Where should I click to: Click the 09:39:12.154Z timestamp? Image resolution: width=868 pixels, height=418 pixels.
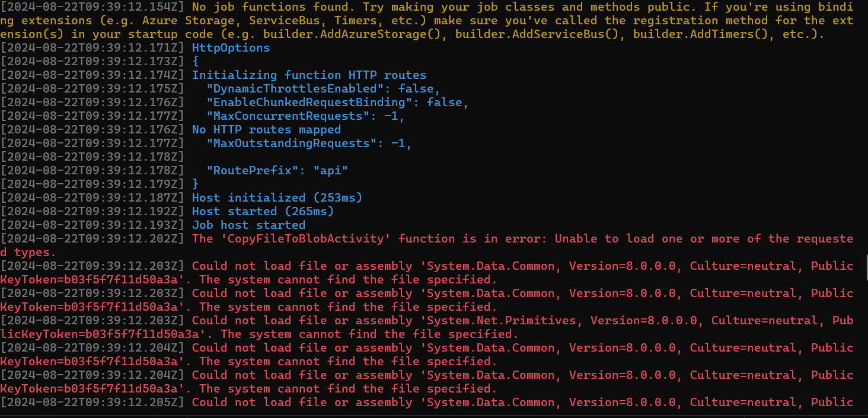pos(93,7)
